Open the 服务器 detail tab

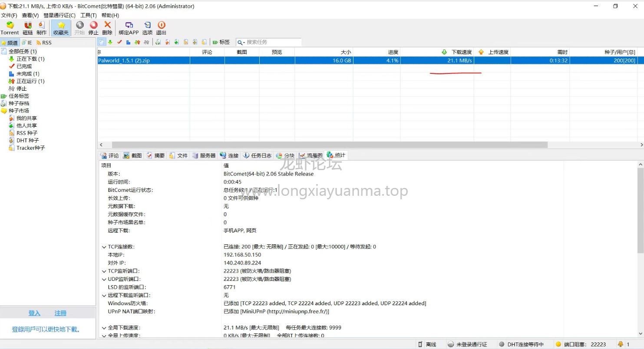click(x=204, y=155)
